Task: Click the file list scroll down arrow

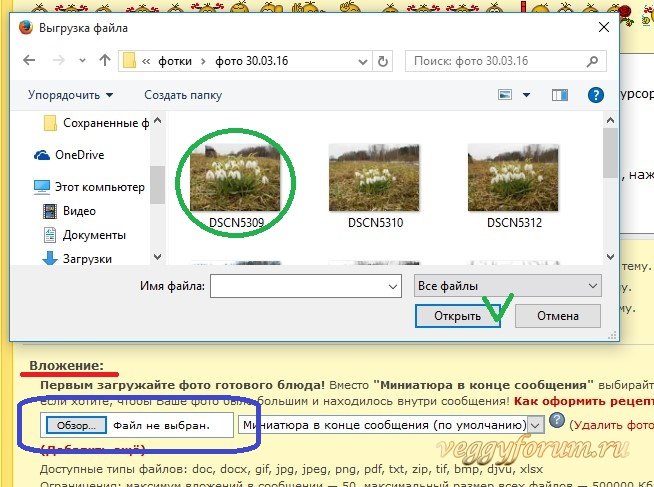Action: pyautogui.click(x=610, y=257)
